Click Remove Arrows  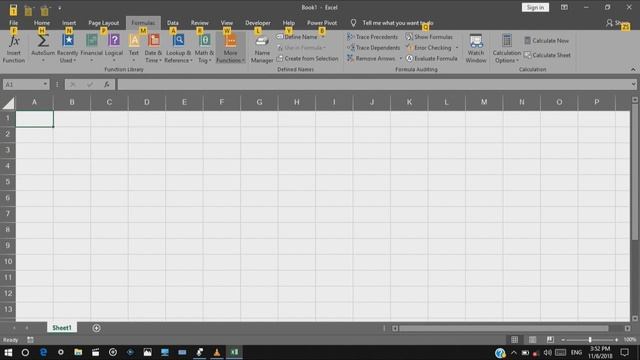[371, 58]
